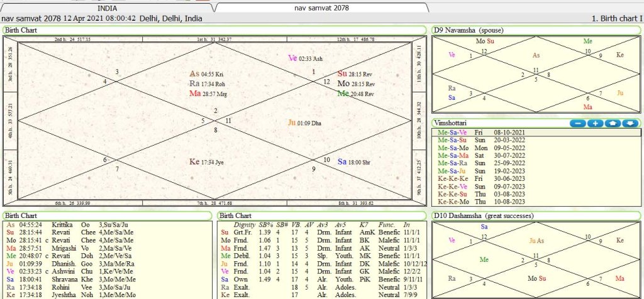This screenshot has height=299, width=644.
Task: Click the main Birth Chart panel header
Action: (x=21, y=30)
